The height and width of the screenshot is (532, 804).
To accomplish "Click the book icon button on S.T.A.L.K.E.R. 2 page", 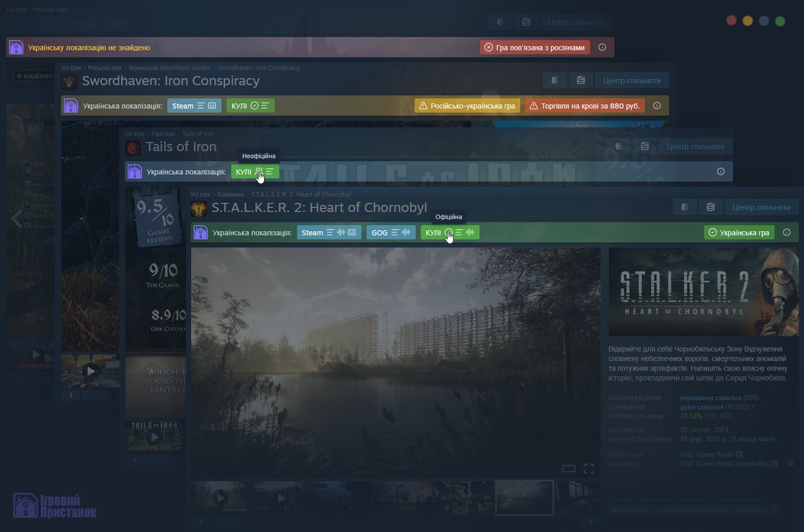I will point(684,207).
